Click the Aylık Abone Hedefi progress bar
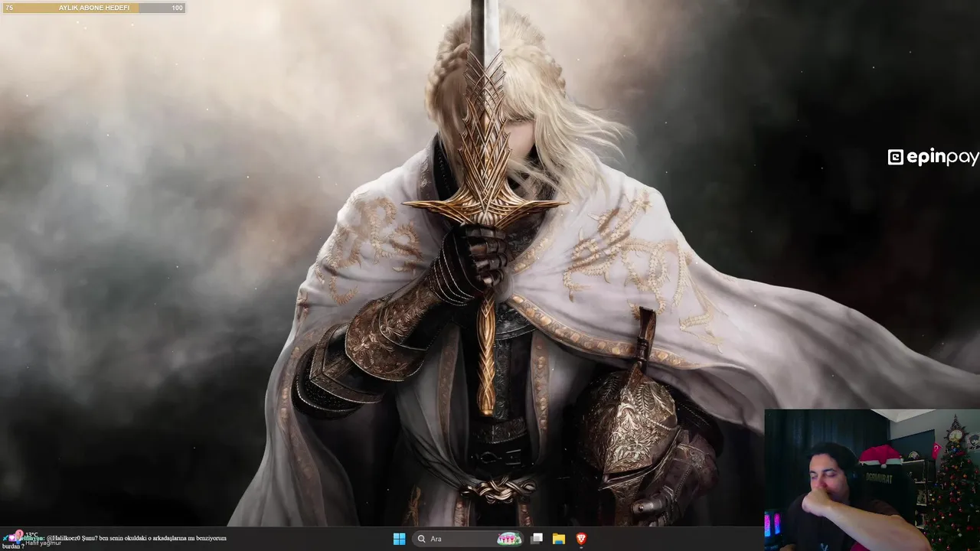 93,8
